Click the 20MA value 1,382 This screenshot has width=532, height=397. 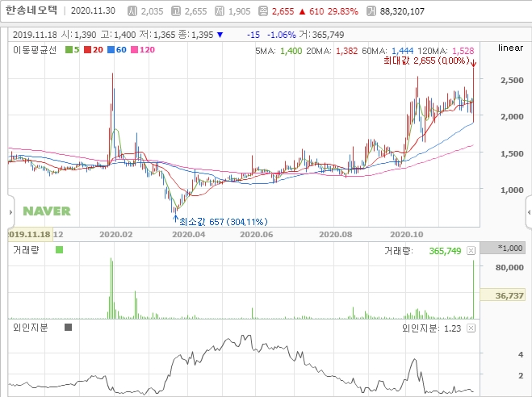[x=347, y=51]
